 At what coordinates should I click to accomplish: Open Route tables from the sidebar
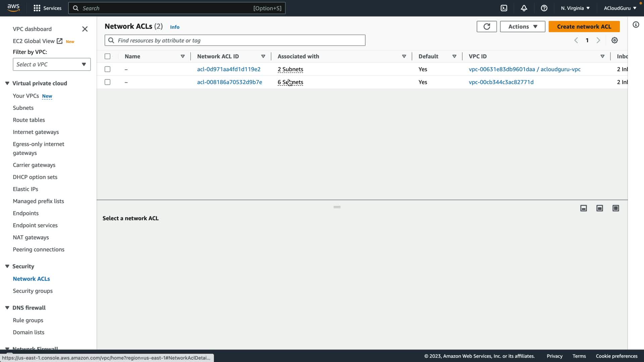[29, 120]
